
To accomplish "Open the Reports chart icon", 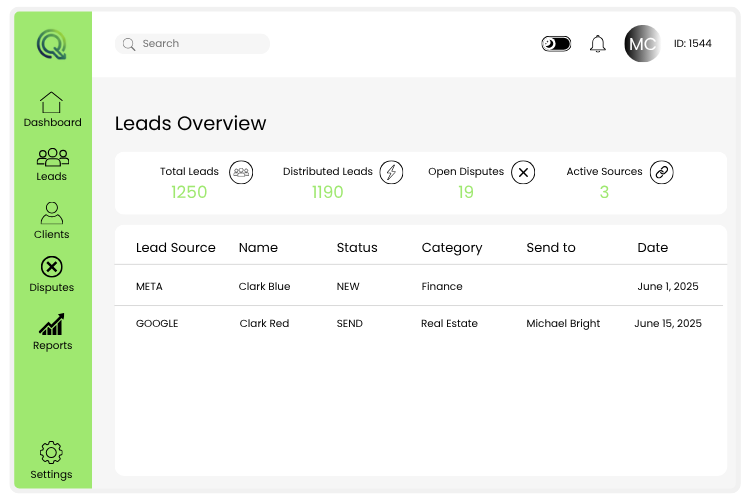I will pyautogui.click(x=52, y=325).
